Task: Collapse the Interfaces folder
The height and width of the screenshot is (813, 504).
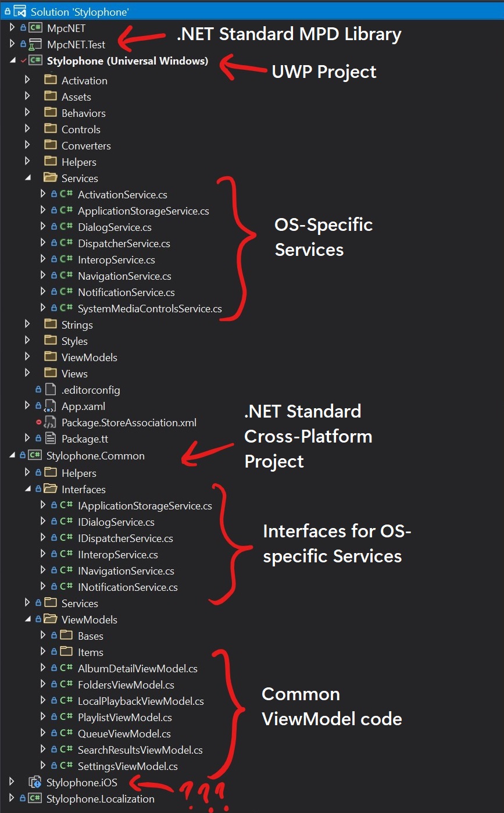Action: tap(28, 489)
